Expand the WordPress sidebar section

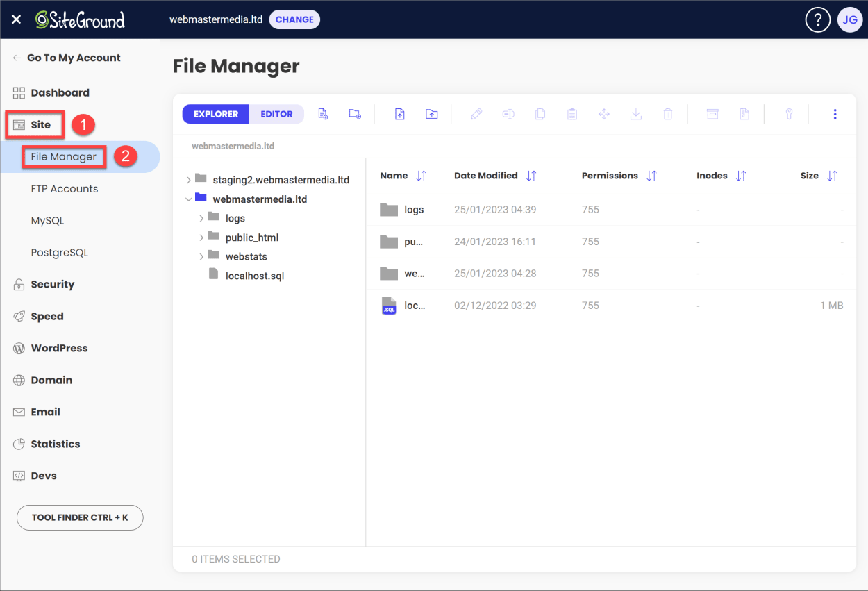pos(51,349)
